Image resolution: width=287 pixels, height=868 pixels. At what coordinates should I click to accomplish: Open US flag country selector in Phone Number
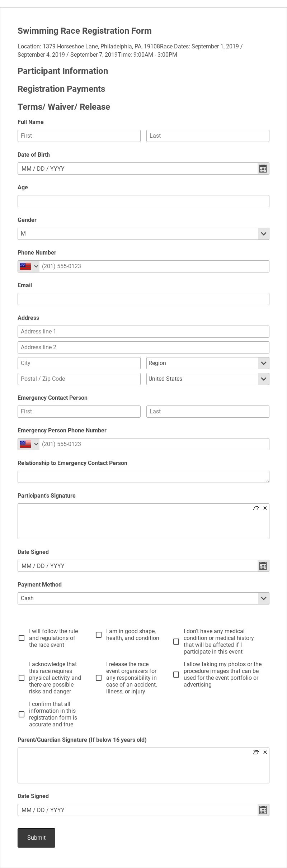pos(29,266)
